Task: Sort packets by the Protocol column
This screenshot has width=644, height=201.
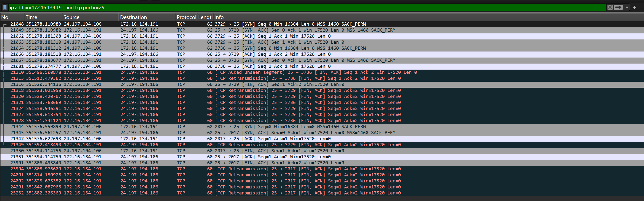Action: click(186, 17)
